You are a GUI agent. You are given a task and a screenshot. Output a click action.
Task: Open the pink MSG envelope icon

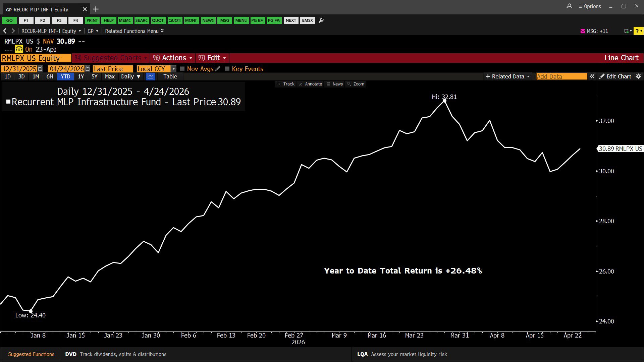coord(583,31)
